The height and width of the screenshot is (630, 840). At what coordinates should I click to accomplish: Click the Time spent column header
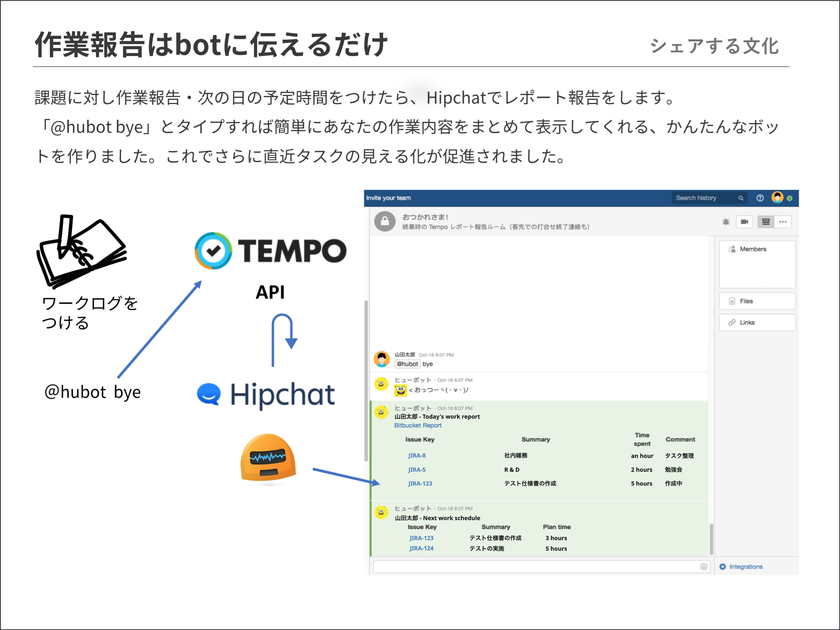(x=642, y=439)
